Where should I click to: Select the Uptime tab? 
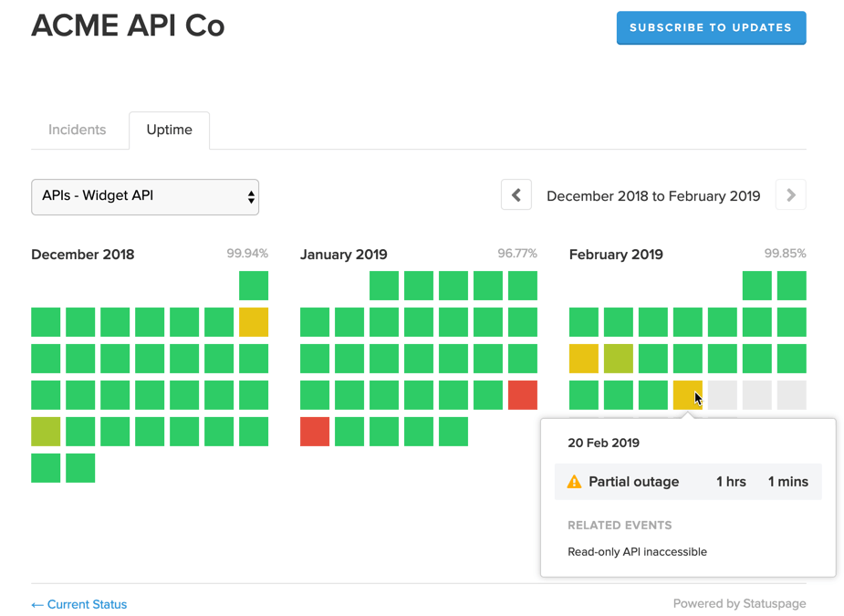(x=169, y=130)
